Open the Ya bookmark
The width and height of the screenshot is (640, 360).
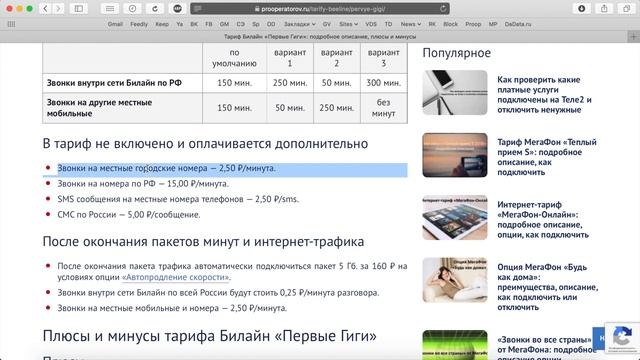[180, 24]
